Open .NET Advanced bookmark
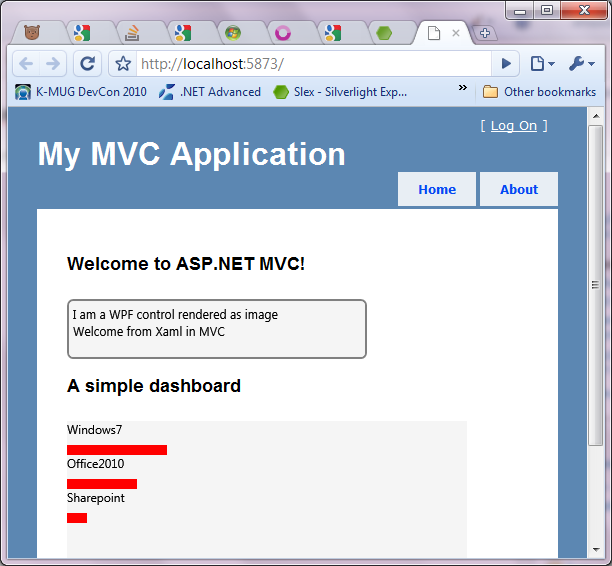Screen dimensions: 612x566 (210, 92)
